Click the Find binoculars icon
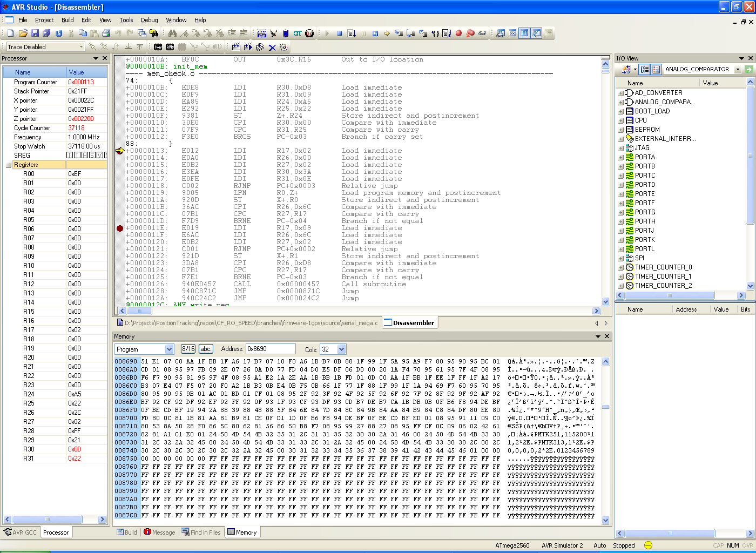The width and height of the screenshot is (756, 553). 172,33
